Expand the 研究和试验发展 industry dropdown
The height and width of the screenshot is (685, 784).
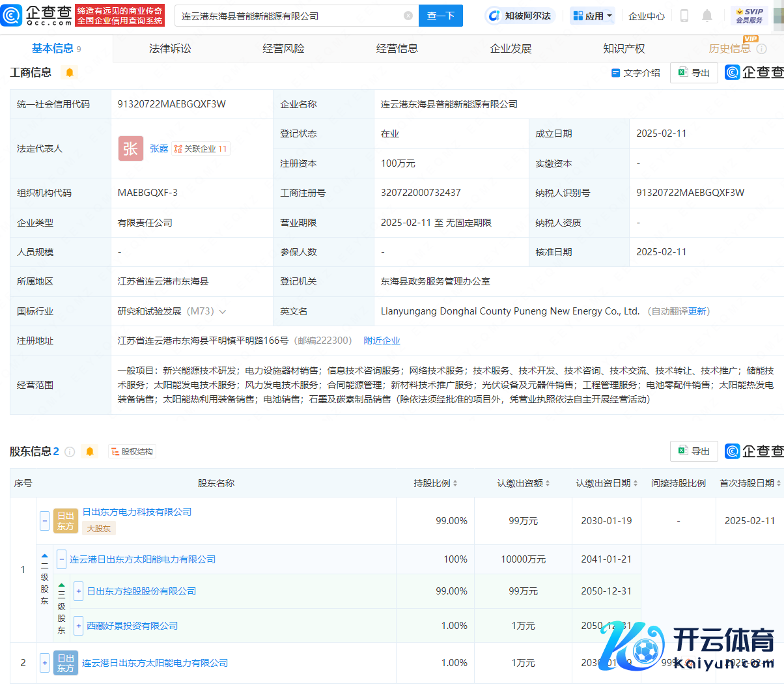tap(223, 311)
